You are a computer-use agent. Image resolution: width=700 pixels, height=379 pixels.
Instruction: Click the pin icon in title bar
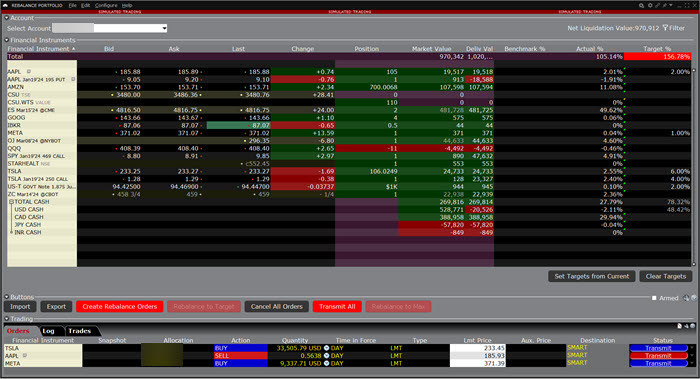(x=665, y=5)
